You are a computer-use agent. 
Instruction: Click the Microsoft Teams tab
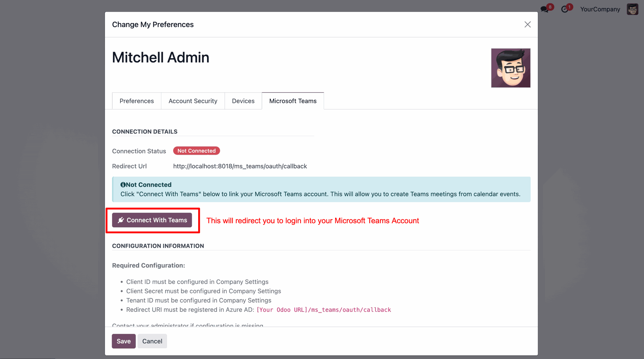(x=293, y=101)
